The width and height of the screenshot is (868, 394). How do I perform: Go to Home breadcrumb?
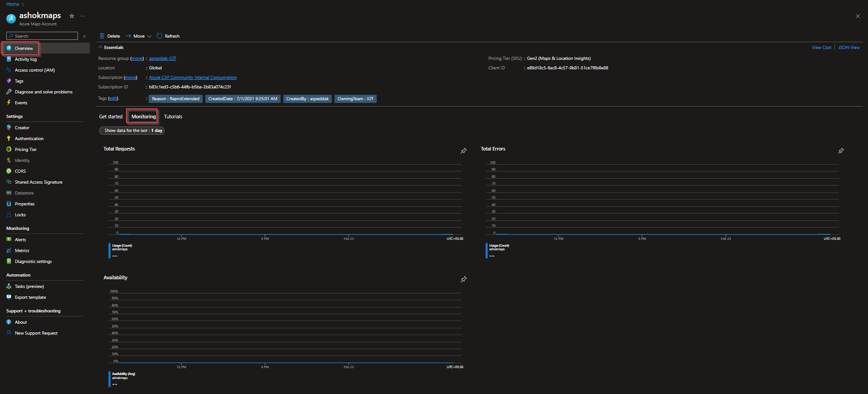(13, 4)
